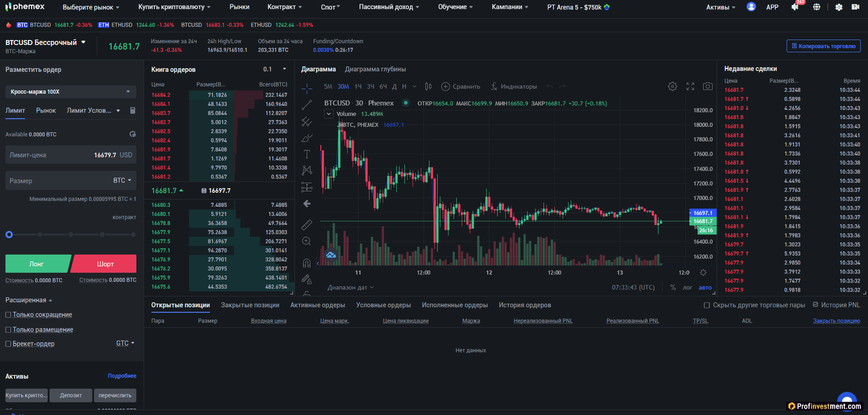Select the zoom in tool

point(307,241)
